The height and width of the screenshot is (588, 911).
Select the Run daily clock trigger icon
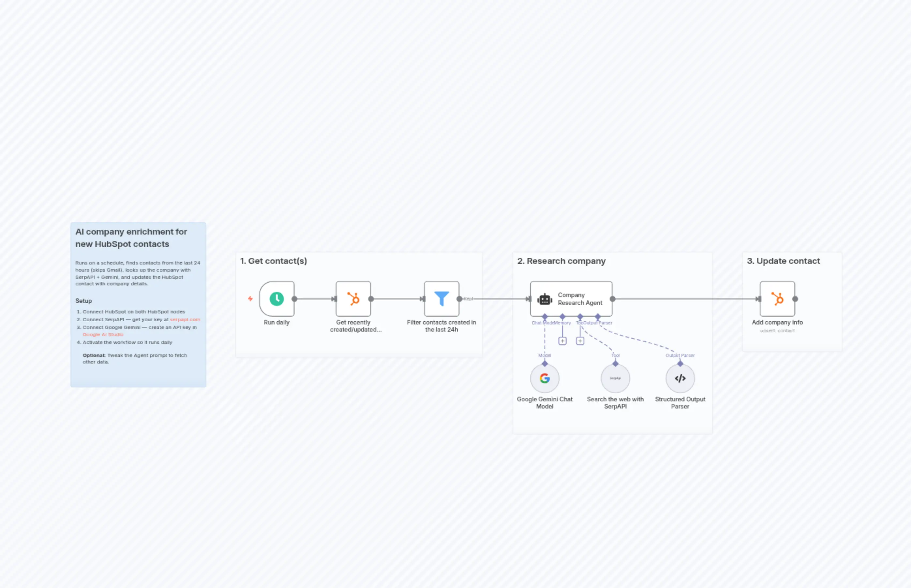pyautogui.click(x=277, y=299)
